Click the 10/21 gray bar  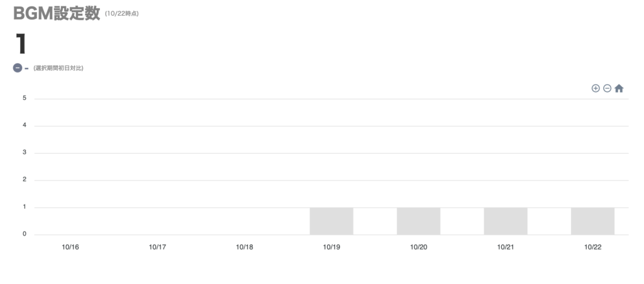[x=506, y=221]
